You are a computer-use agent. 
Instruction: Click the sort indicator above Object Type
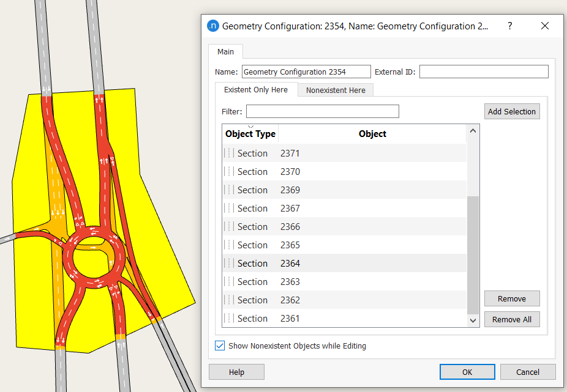(x=250, y=127)
